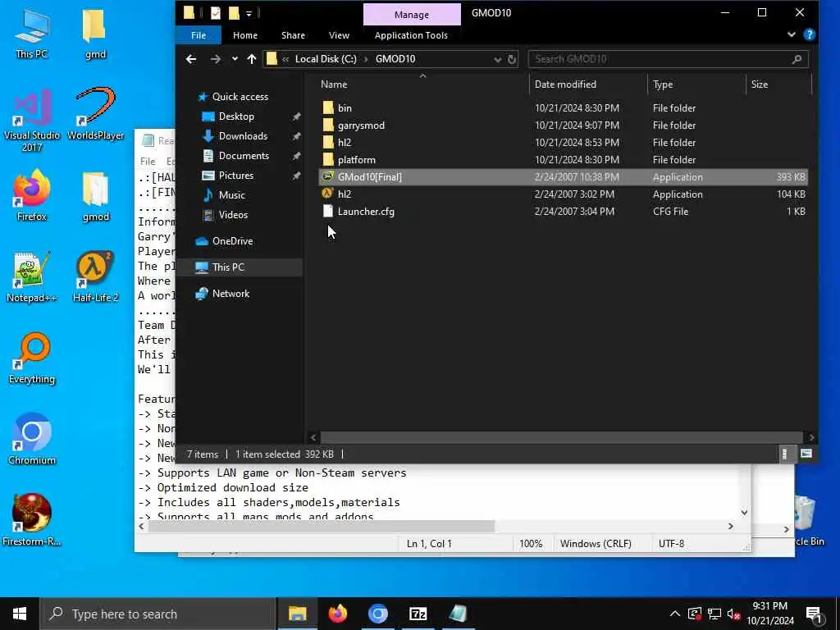
Task: Open the gmd folder on desktop
Action: click(95, 33)
